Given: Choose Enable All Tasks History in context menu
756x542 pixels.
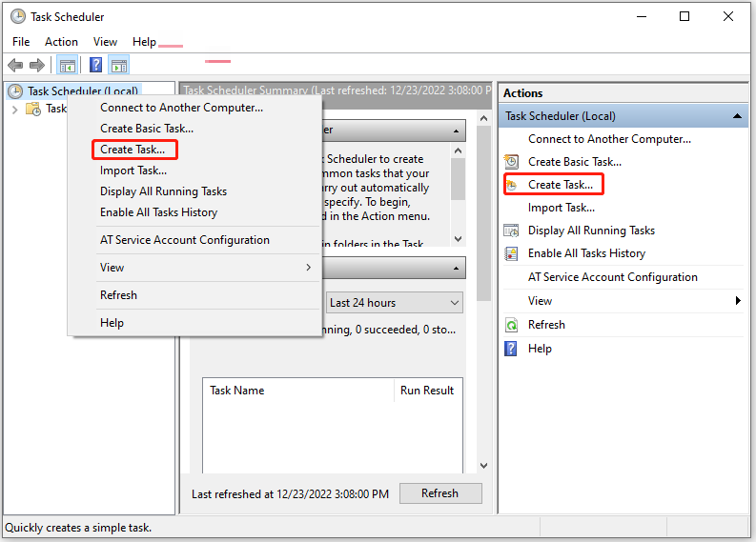Looking at the screenshot, I should (158, 212).
